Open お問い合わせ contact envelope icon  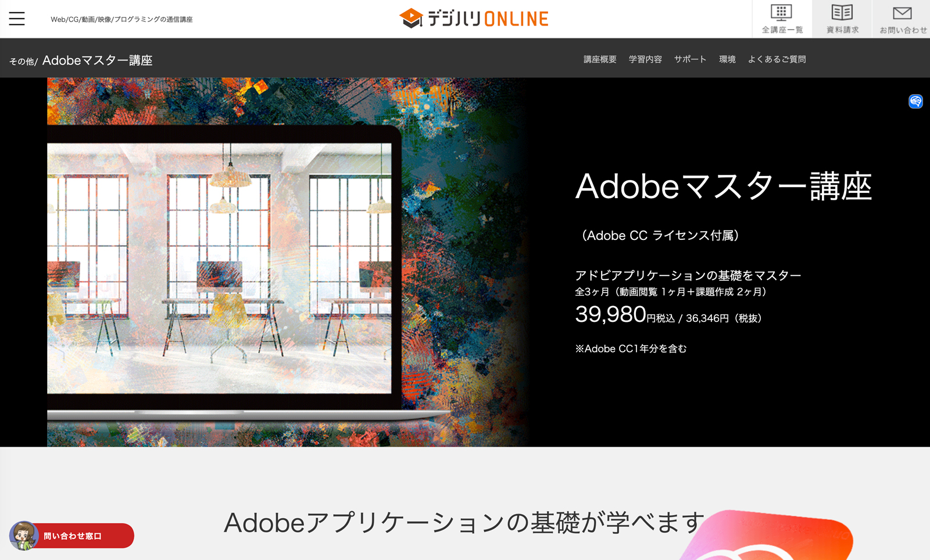tap(902, 19)
